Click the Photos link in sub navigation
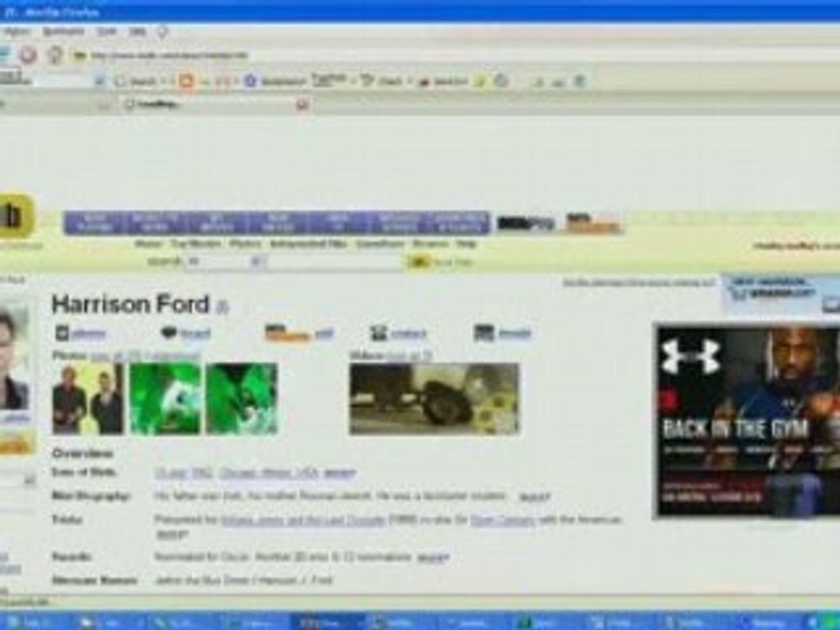The width and height of the screenshot is (840, 630). click(245, 244)
